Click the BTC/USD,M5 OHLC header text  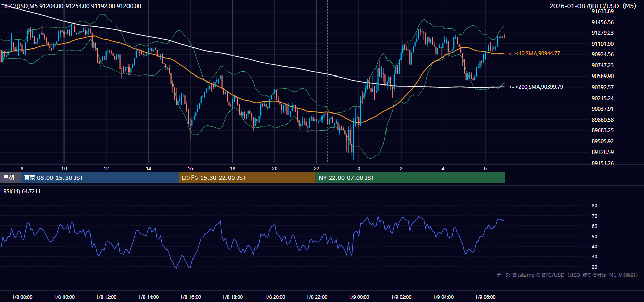pos(73,6)
